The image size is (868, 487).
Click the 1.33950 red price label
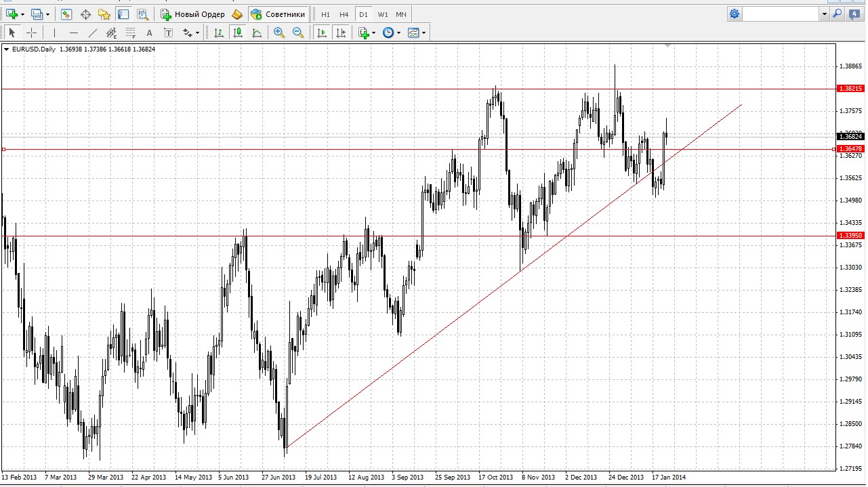point(850,236)
